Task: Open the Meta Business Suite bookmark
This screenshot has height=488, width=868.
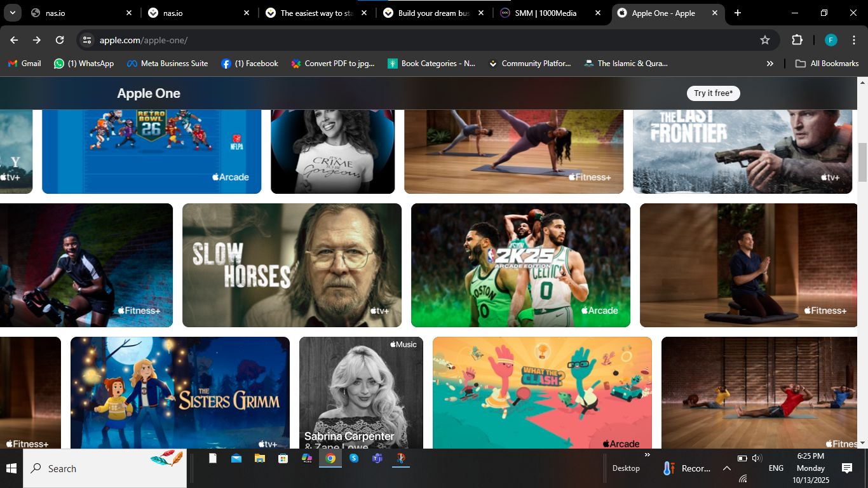Action: pyautogui.click(x=168, y=64)
